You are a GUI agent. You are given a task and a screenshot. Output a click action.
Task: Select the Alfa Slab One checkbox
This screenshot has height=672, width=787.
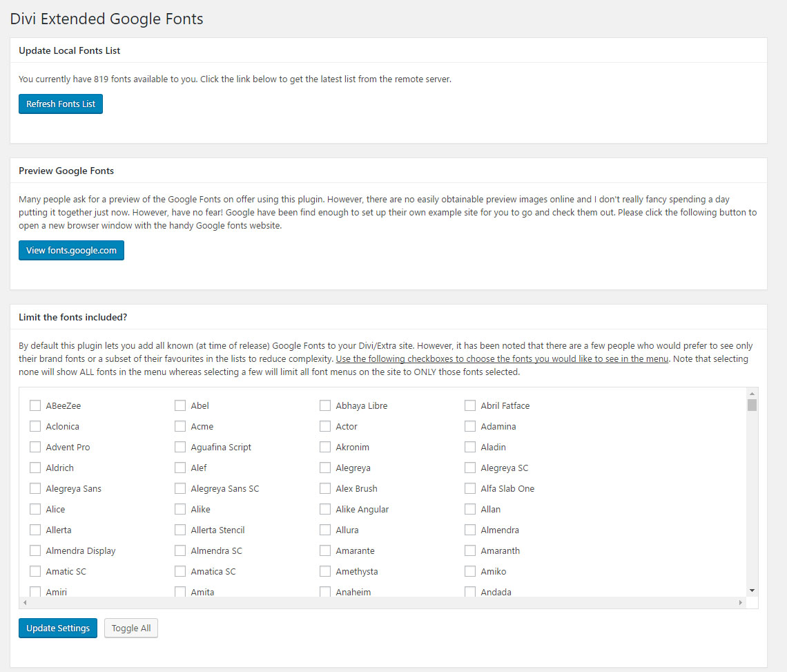(470, 488)
